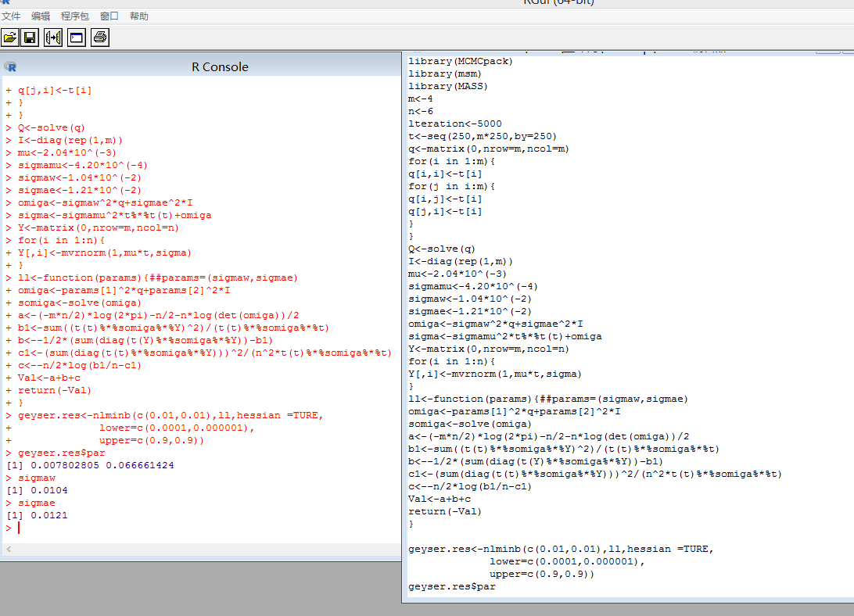854x616 pixels.
Task: Click geyser.res$par line in script editor
Action: point(451,586)
